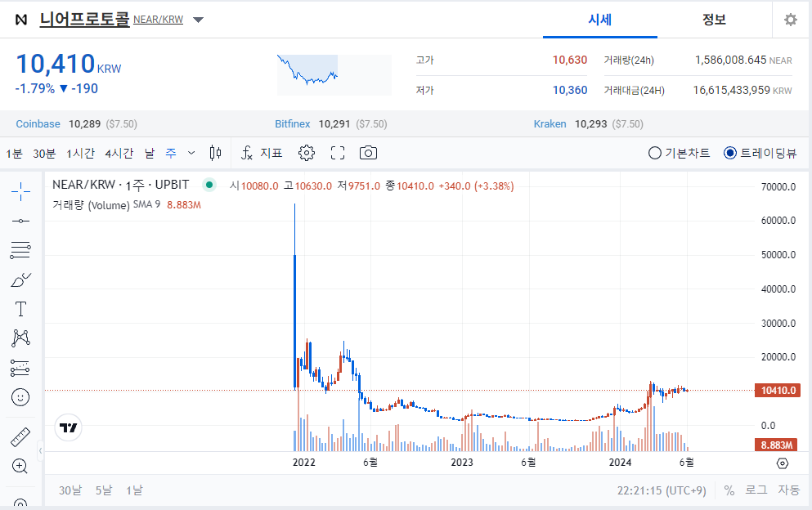Viewport: 812px width, 510px height.
Task: Switch to the 정보 tab
Action: 714,20
